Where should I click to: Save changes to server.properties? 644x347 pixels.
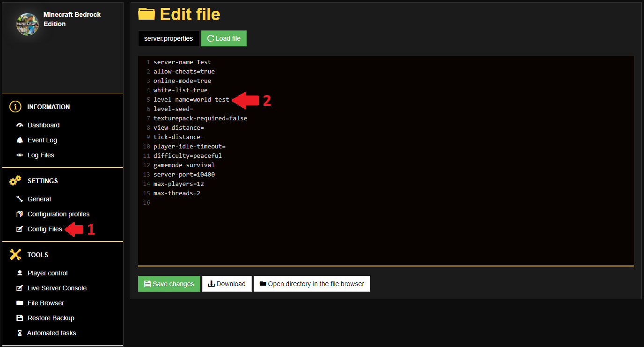click(x=169, y=284)
